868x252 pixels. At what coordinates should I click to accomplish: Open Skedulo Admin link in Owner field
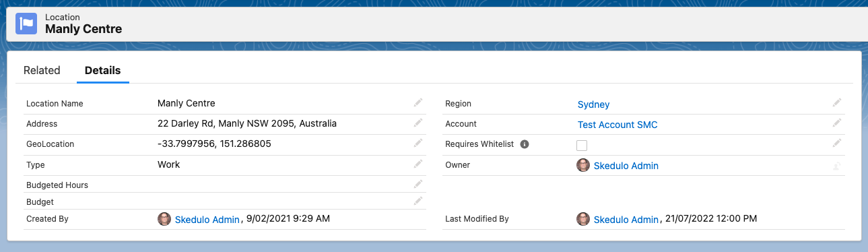click(x=626, y=166)
